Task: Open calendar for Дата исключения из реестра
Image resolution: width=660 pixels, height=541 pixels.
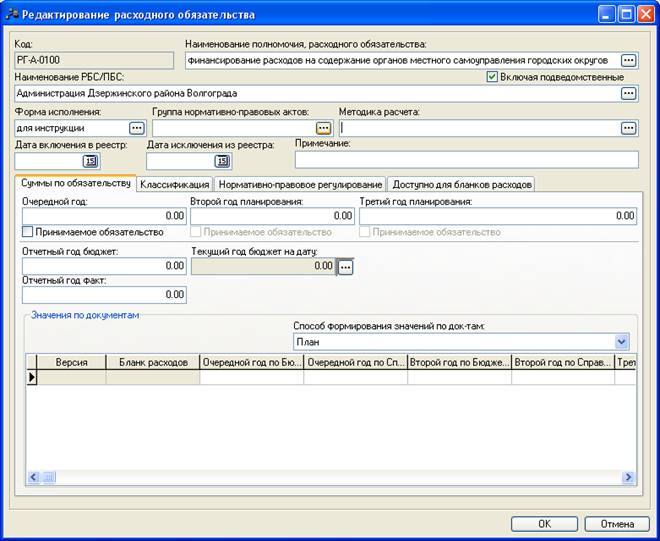Action: [222, 161]
